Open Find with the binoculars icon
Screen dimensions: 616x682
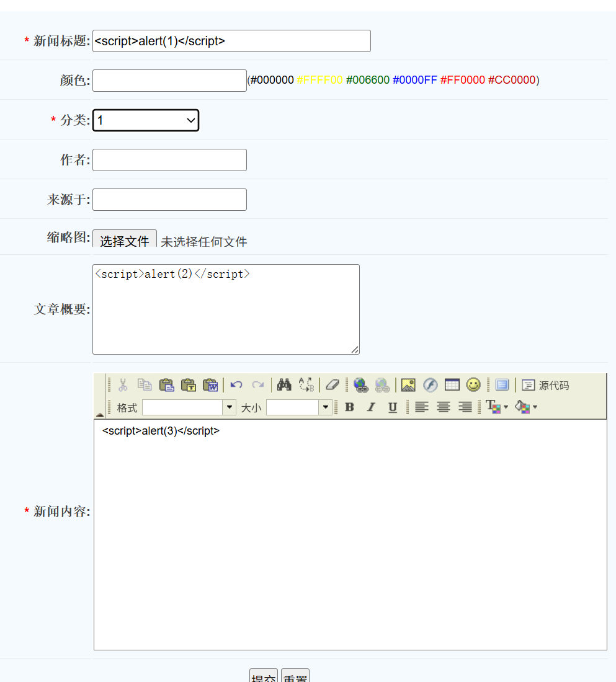click(284, 385)
